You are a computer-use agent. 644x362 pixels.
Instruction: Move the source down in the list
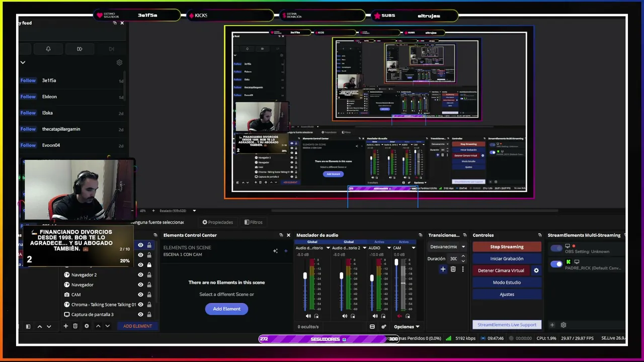point(107,326)
